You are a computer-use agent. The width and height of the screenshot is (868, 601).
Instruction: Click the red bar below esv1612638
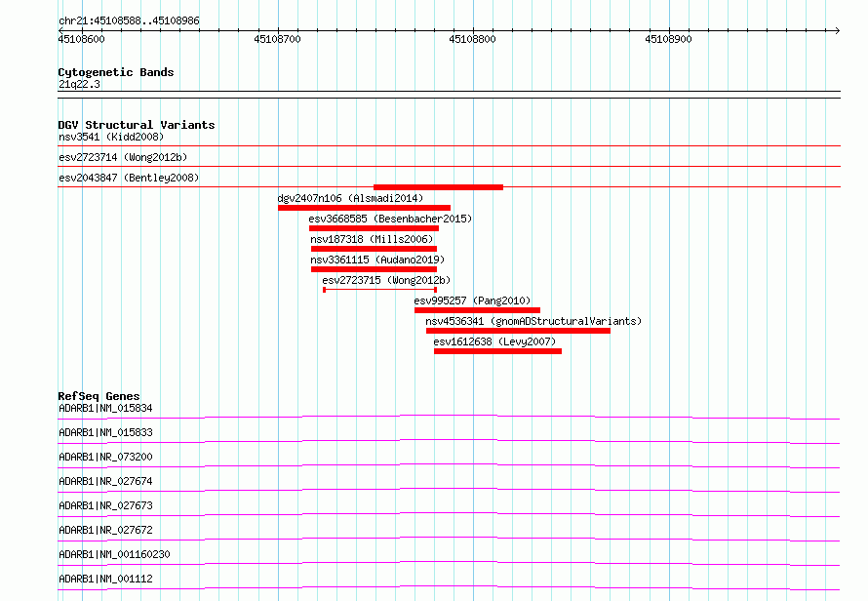497,351
